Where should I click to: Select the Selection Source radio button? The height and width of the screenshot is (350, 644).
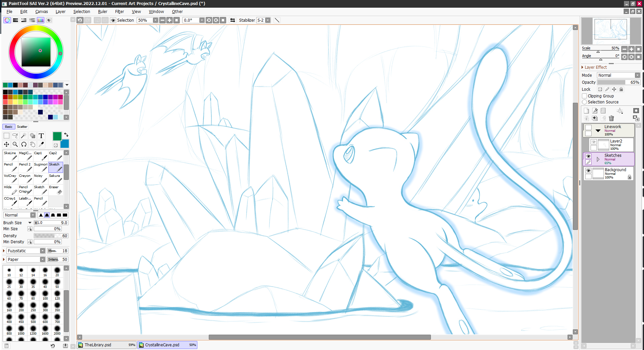[585, 102]
